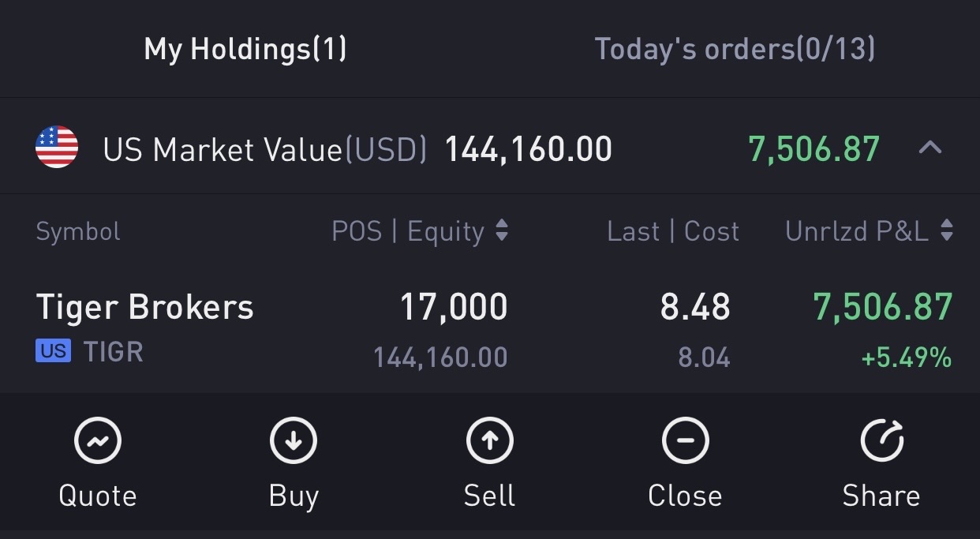The image size is (980, 539).
Task: Tap the Sell label
Action: pyautogui.click(x=489, y=496)
